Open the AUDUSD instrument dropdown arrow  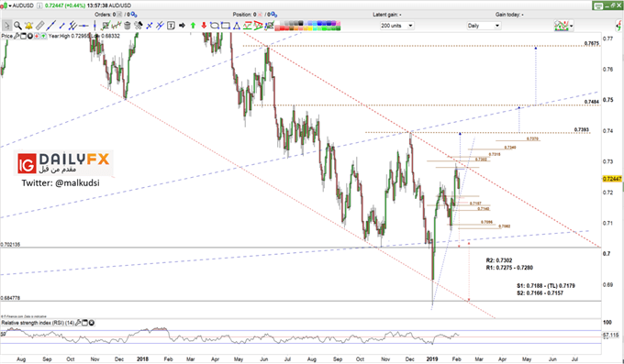[x=10, y=6]
